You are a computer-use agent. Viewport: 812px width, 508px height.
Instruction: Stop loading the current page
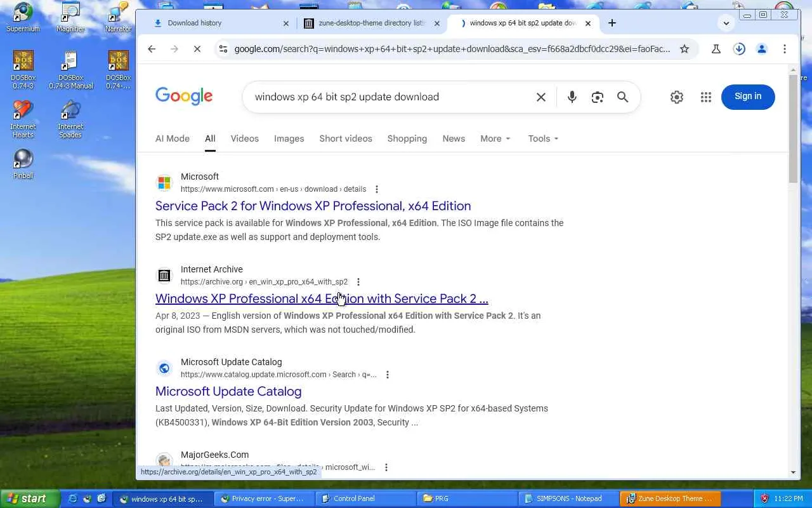pyautogui.click(x=197, y=49)
